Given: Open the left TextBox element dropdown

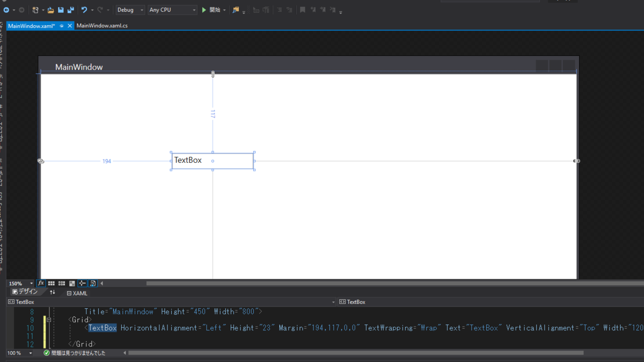Looking at the screenshot, I should click(x=172, y=302).
